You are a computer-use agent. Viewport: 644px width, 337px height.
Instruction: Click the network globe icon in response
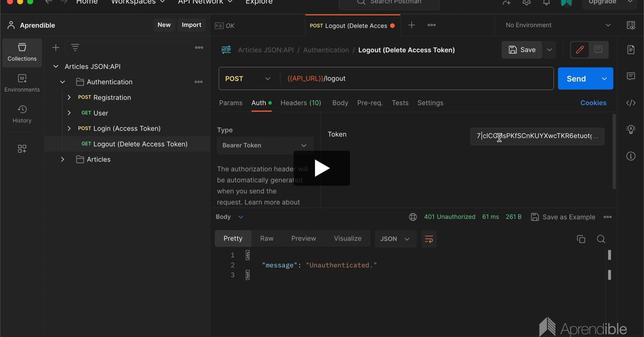click(413, 217)
